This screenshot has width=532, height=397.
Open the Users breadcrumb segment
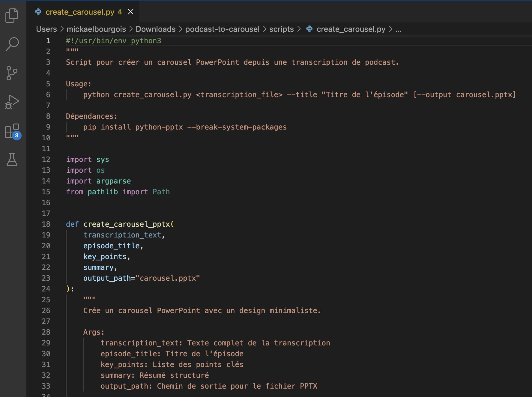coord(46,29)
